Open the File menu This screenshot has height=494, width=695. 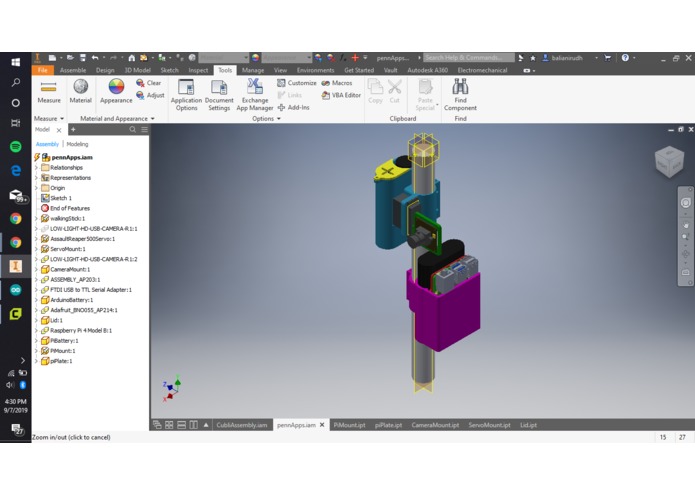click(x=43, y=70)
